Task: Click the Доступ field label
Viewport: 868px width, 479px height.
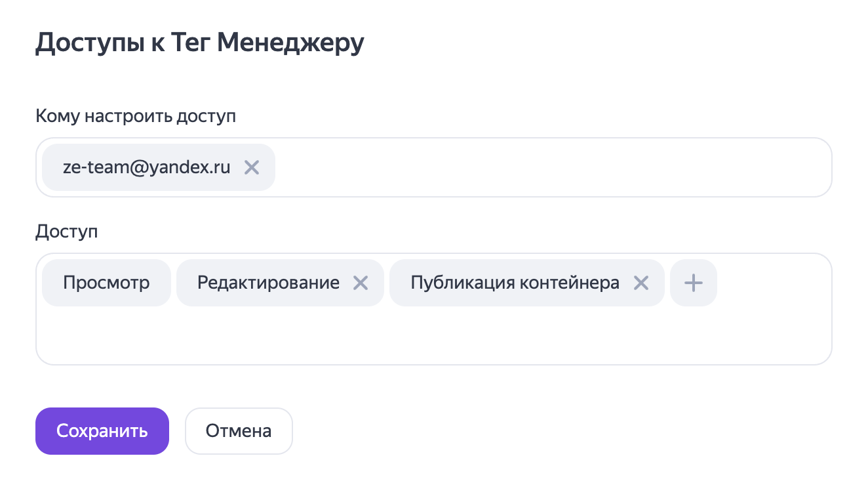Action: click(66, 232)
